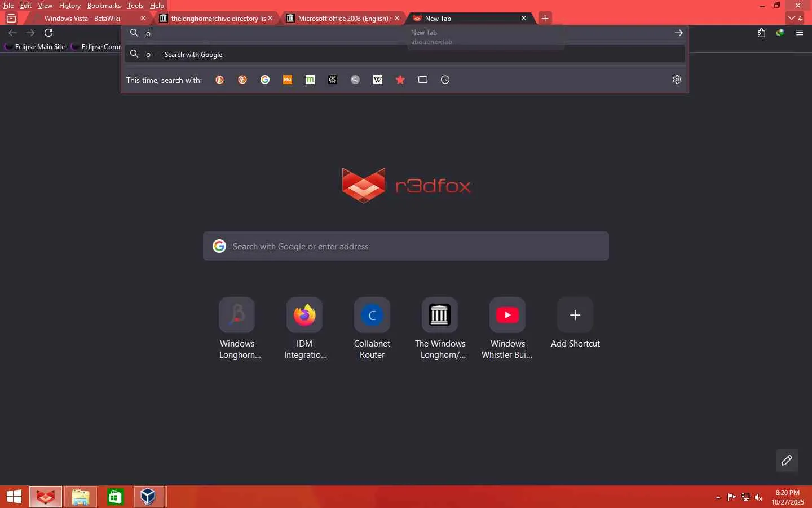Open IDM Integration shortcut tile

[x=304, y=329]
